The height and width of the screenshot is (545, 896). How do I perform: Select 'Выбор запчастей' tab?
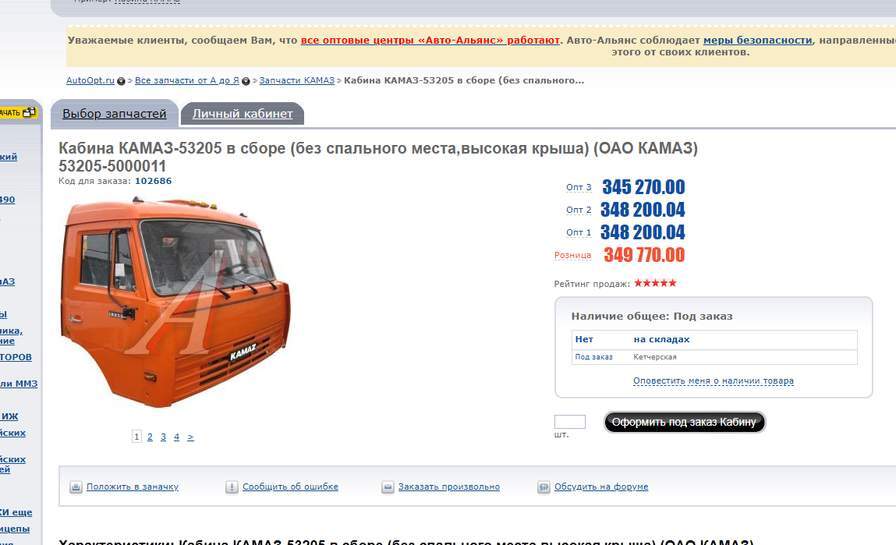114,114
